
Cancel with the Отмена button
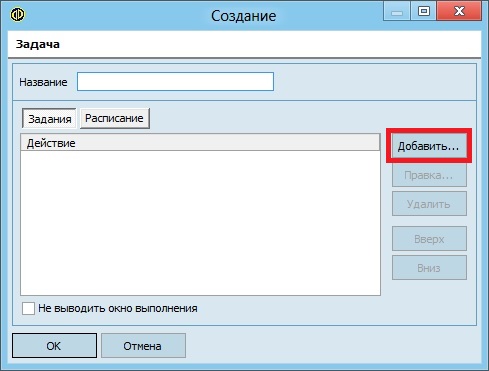(x=143, y=346)
